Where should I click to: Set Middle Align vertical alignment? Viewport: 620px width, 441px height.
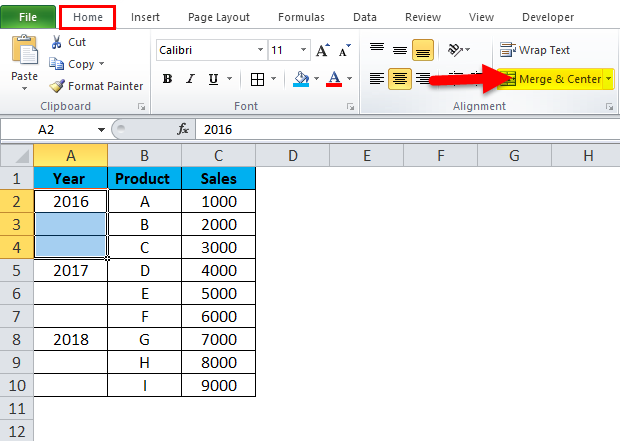click(x=400, y=50)
